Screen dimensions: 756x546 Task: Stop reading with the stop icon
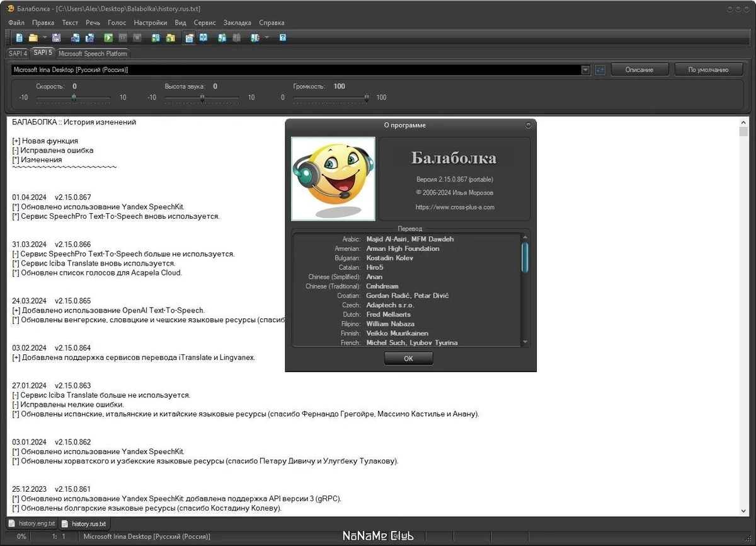pos(137,38)
